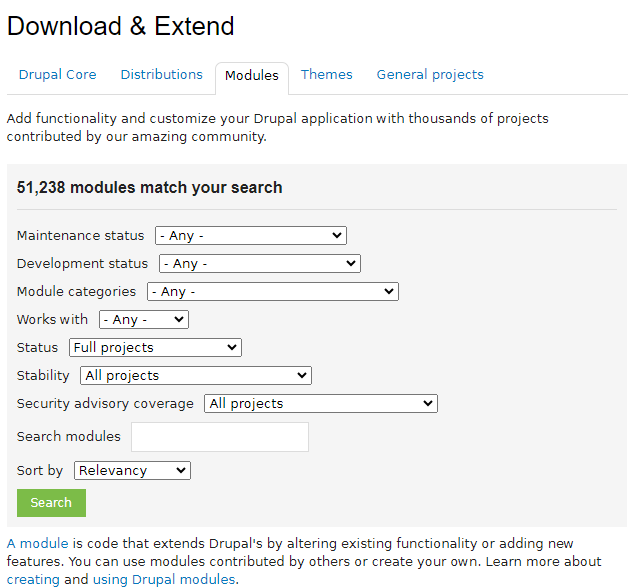Open the Module categories dropdown

(273, 292)
